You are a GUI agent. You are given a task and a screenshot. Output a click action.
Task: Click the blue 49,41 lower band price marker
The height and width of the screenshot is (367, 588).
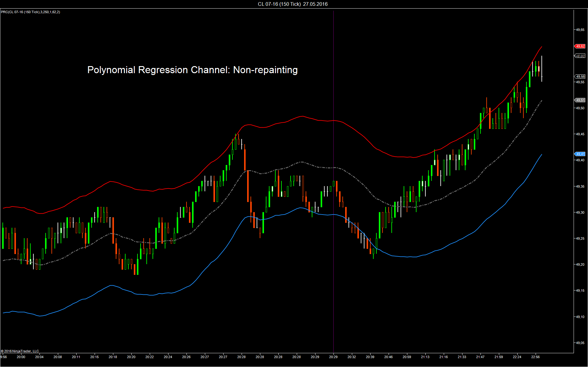pos(580,154)
